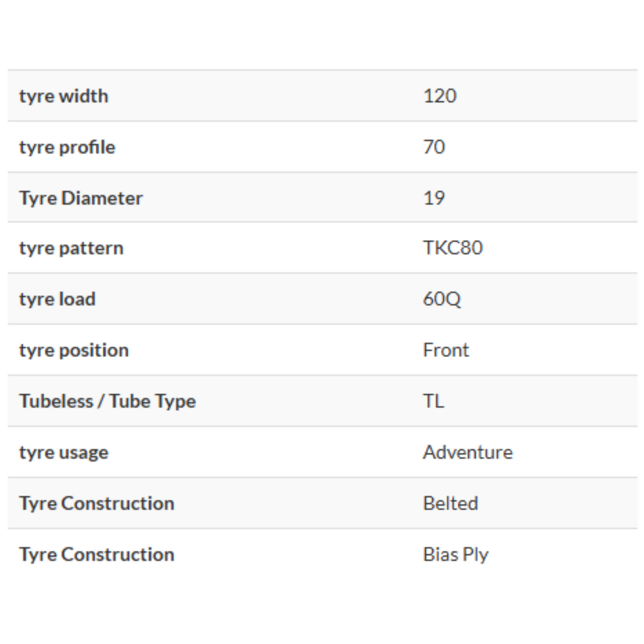Select the Bias Ply construction value
The image size is (644, 644).
click(455, 555)
